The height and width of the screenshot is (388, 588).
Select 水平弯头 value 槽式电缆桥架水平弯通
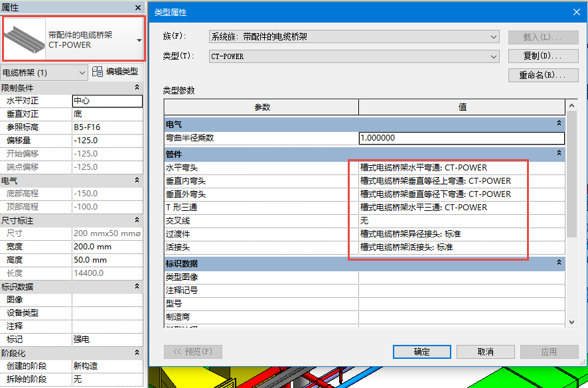coord(462,168)
